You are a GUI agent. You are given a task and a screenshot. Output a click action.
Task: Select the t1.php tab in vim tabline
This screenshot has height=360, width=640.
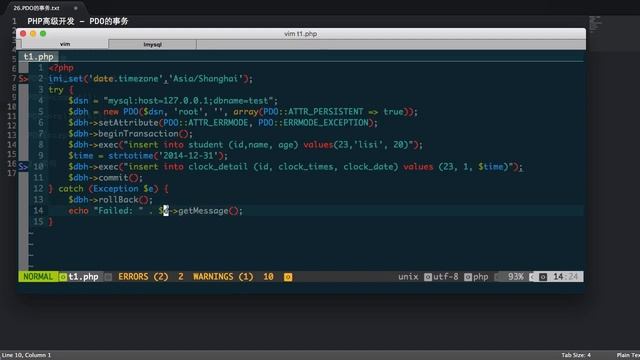(x=38, y=57)
